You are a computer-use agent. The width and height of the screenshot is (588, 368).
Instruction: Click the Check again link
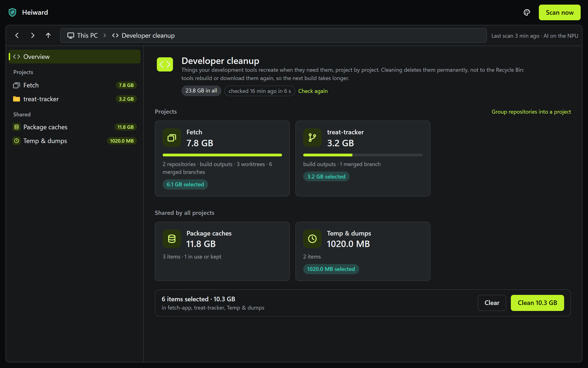(313, 91)
